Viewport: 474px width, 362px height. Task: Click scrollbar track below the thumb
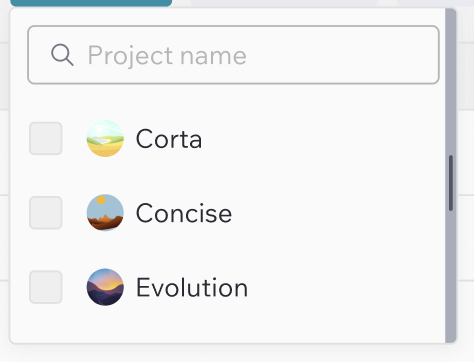[x=451, y=277]
